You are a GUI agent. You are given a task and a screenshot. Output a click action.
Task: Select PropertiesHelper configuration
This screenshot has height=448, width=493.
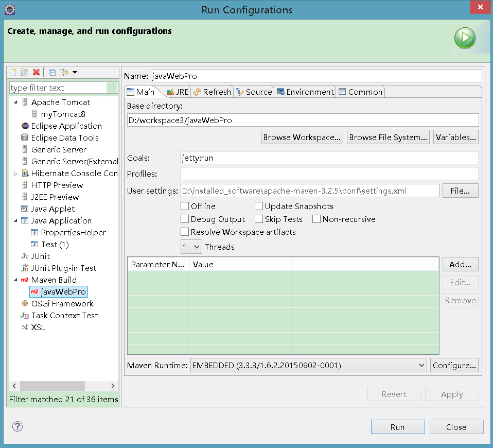point(73,233)
